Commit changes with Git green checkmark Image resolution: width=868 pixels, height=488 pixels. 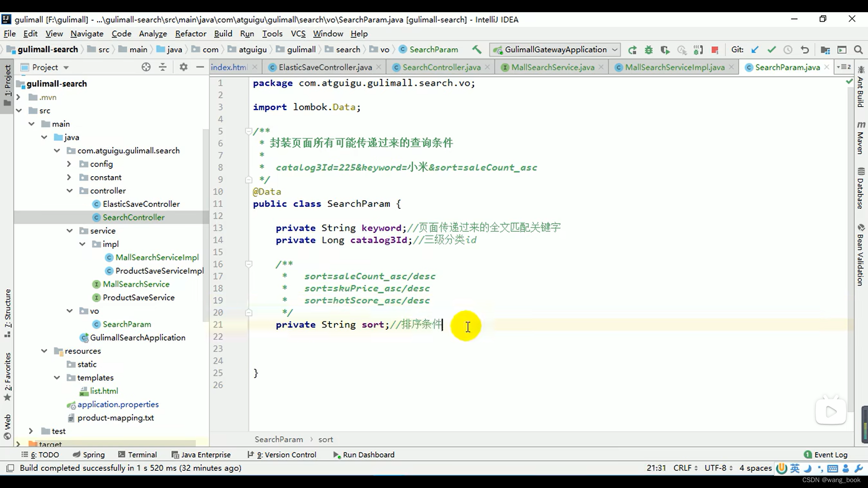click(x=771, y=50)
